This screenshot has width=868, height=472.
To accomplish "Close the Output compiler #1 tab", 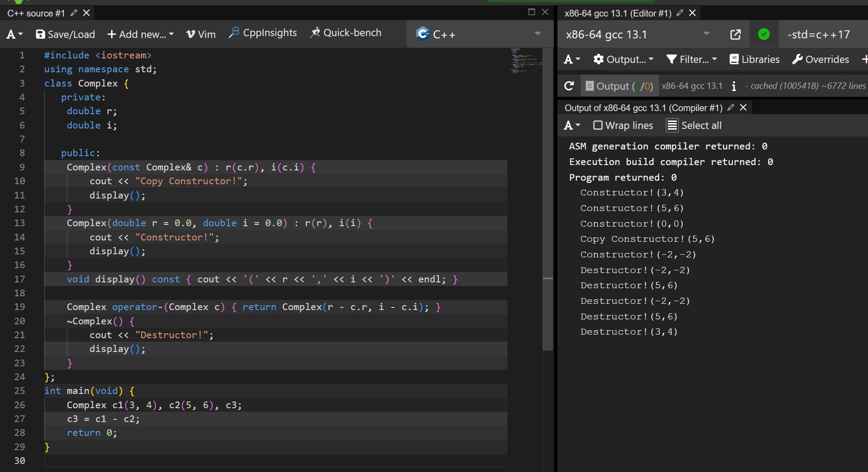I will pyautogui.click(x=743, y=108).
